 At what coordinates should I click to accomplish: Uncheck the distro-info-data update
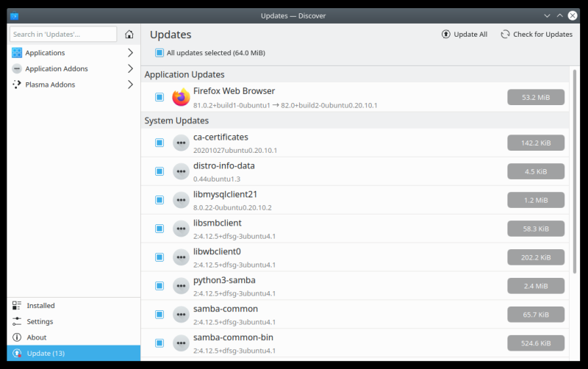(159, 171)
